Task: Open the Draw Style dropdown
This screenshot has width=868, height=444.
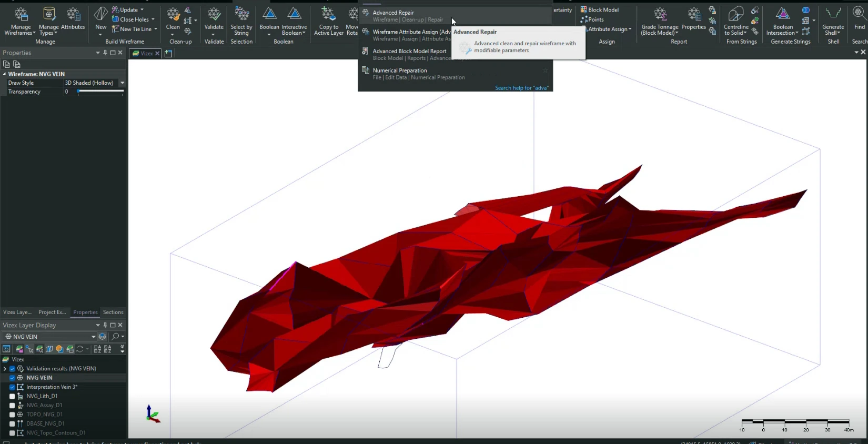Action: [122, 83]
